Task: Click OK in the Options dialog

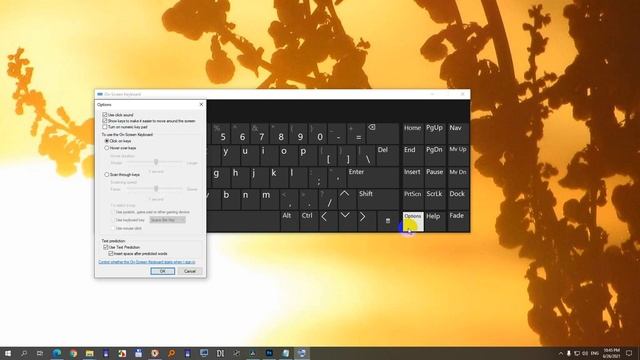Action: (x=162, y=271)
